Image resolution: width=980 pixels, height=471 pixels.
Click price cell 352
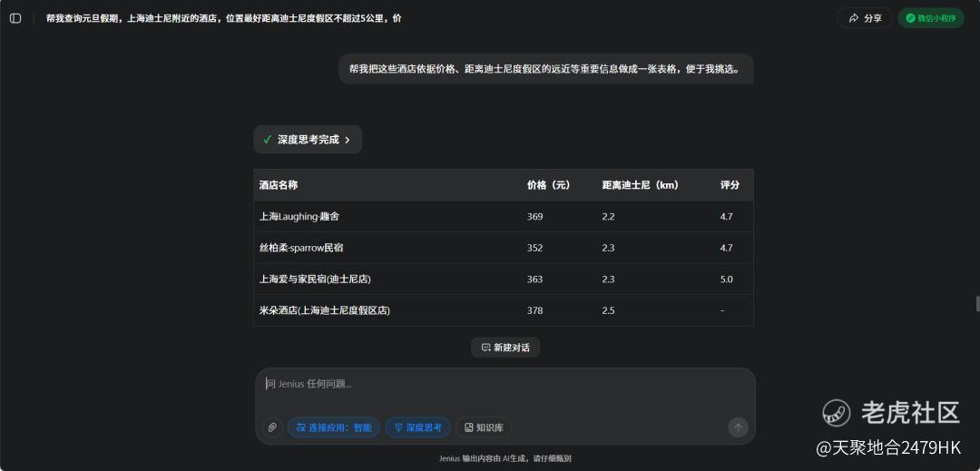tap(535, 248)
